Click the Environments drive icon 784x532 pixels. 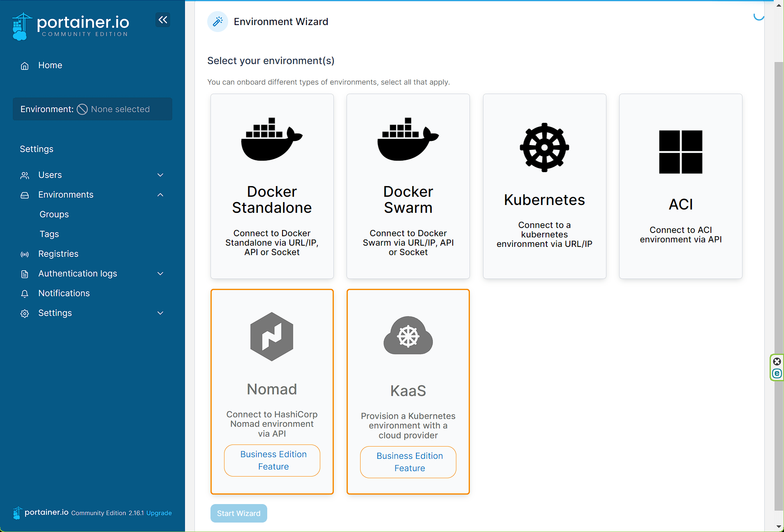(25, 195)
